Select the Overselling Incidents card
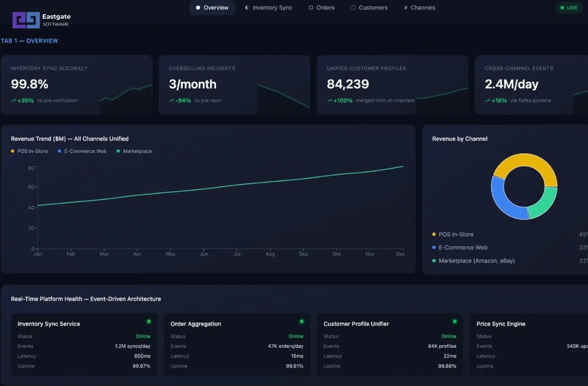588x386 pixels. (x=235, y=85)
